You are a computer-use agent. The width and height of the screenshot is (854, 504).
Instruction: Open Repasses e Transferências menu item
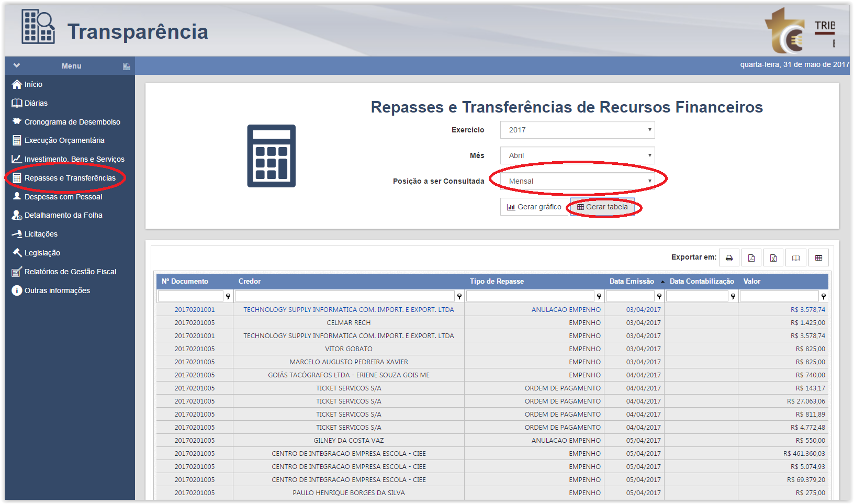[70, 178]
